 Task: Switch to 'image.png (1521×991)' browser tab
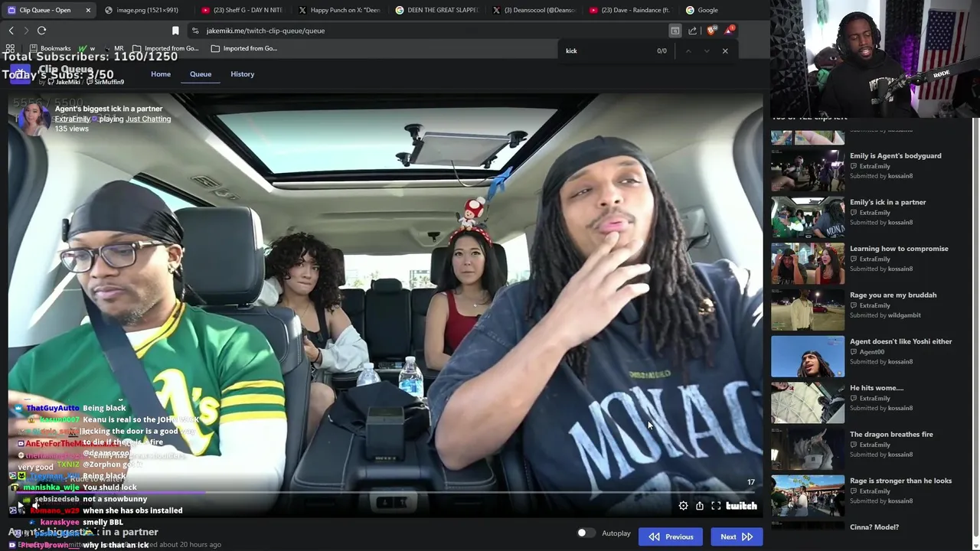point(142,10)
